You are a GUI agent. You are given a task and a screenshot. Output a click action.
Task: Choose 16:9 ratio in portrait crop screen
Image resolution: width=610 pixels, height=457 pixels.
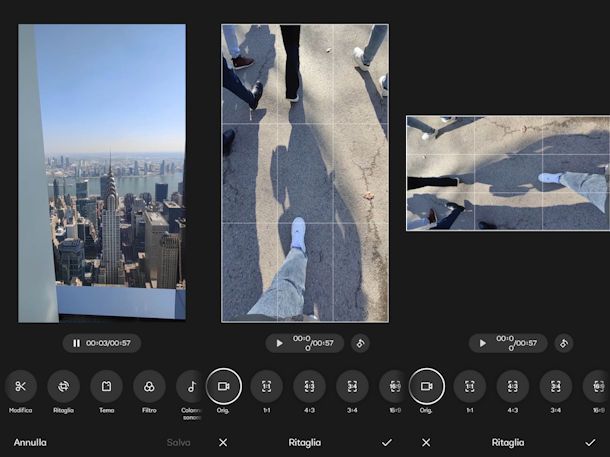tap(394, 386)
